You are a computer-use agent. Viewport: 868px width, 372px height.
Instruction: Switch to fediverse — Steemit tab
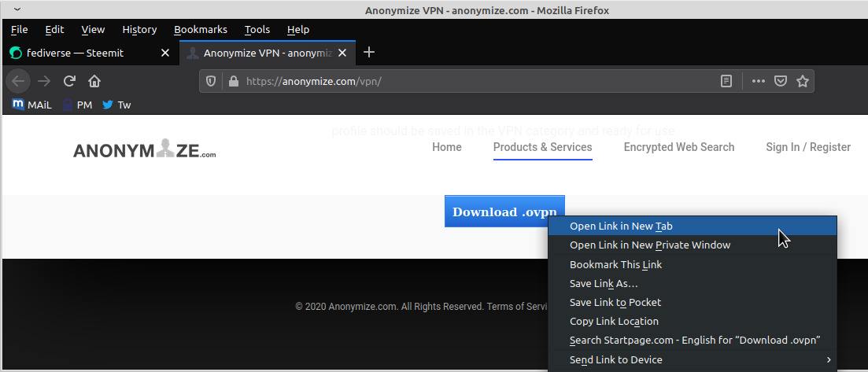[90, 53]
